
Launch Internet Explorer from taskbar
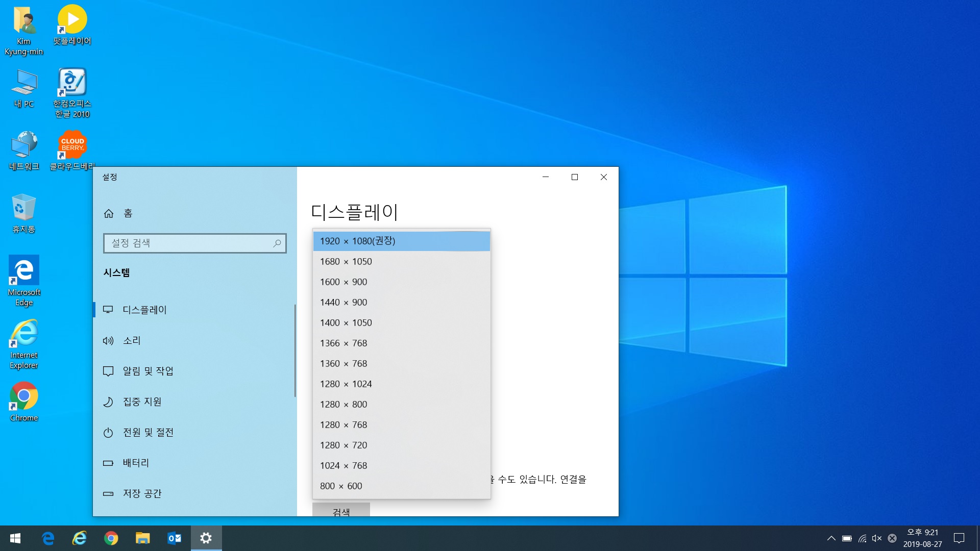pyautogui.click(x=80, y=538)
